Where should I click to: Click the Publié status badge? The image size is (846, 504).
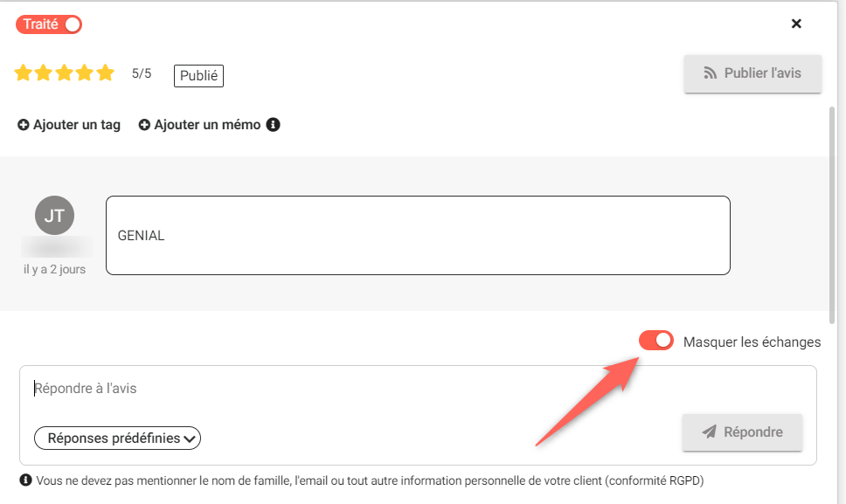click(x=198, y=75)
